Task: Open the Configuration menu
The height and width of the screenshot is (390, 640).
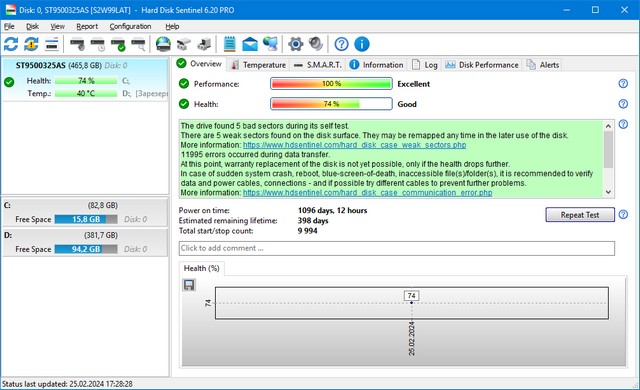Action: tap(130, 27)
